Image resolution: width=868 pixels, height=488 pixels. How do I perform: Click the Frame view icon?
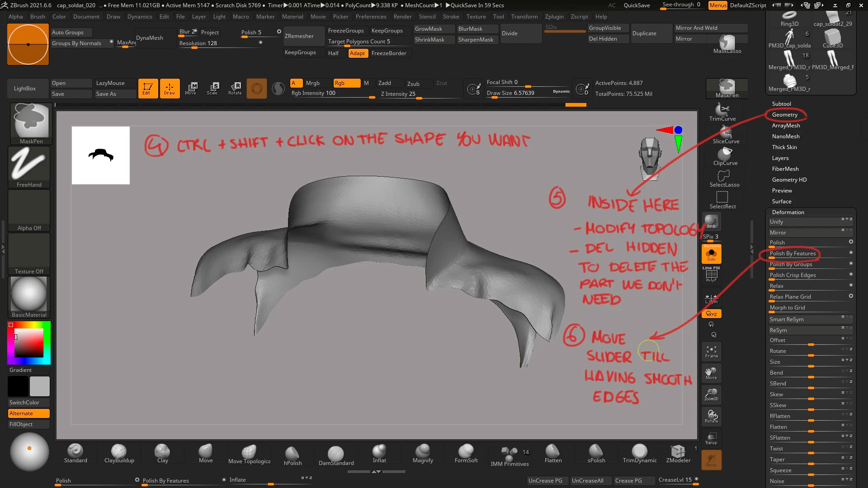pyautogui.click(x=711, y=352)
